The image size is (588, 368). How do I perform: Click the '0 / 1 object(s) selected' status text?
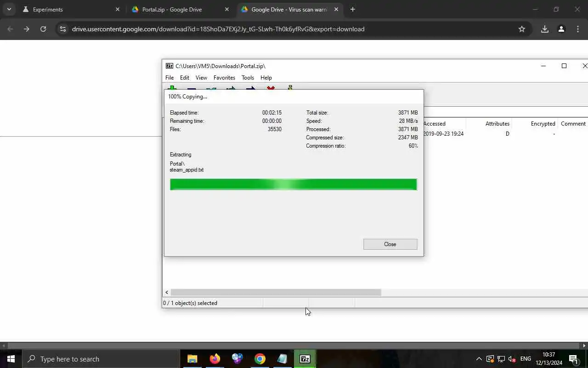[190, 303]
